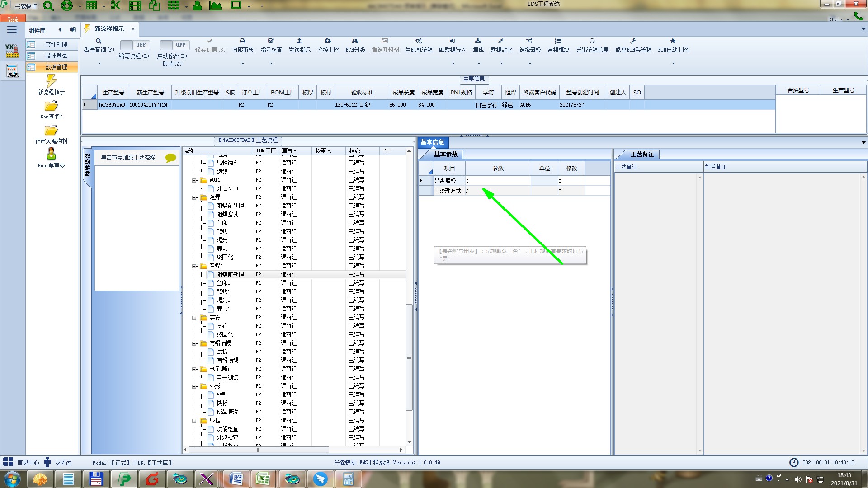
Task: Click the 发送指示 upload icon
Action: click(299, 41)
